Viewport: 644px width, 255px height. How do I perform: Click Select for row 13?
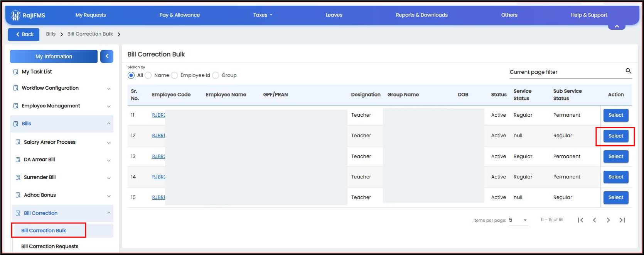click(x=616, y=156)
